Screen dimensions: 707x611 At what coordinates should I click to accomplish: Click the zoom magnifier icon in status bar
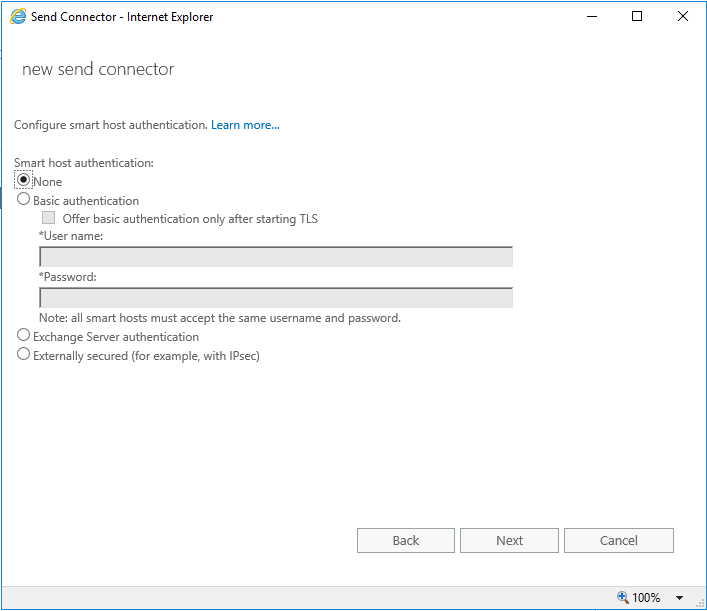coord(623,597)
